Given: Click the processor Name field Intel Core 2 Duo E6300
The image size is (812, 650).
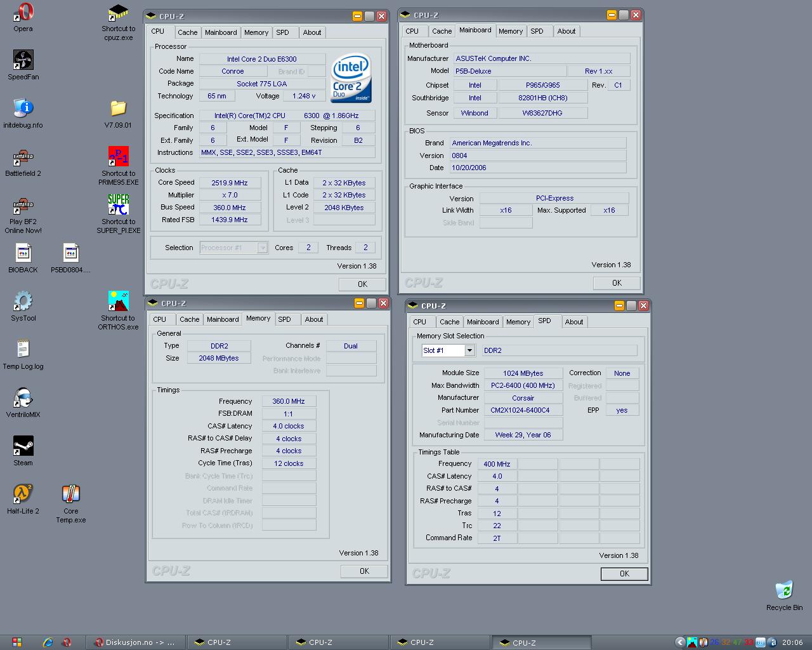Looking at the screenshot, I should coord(262,59).
